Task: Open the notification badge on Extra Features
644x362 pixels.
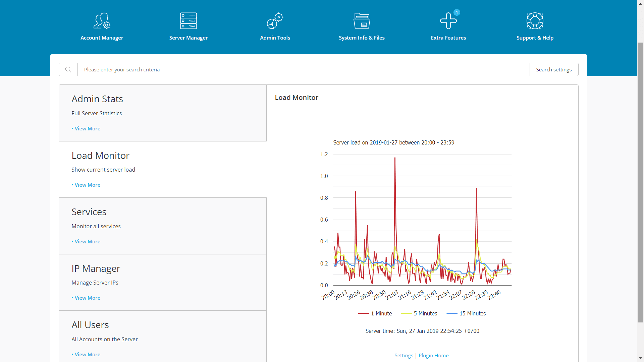Action: click(x=457, y=12)
